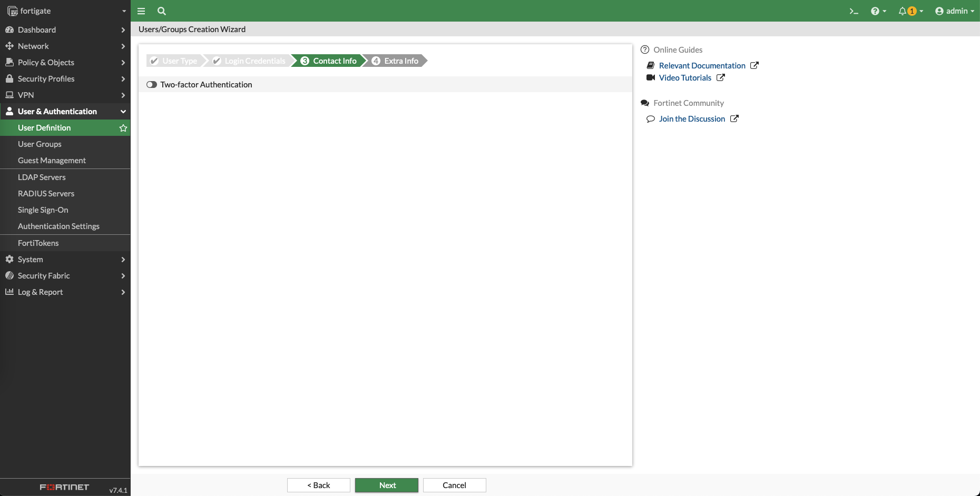Open Join the Discussion link
This screenshot has height=496, width=980.
pos(692,119)
